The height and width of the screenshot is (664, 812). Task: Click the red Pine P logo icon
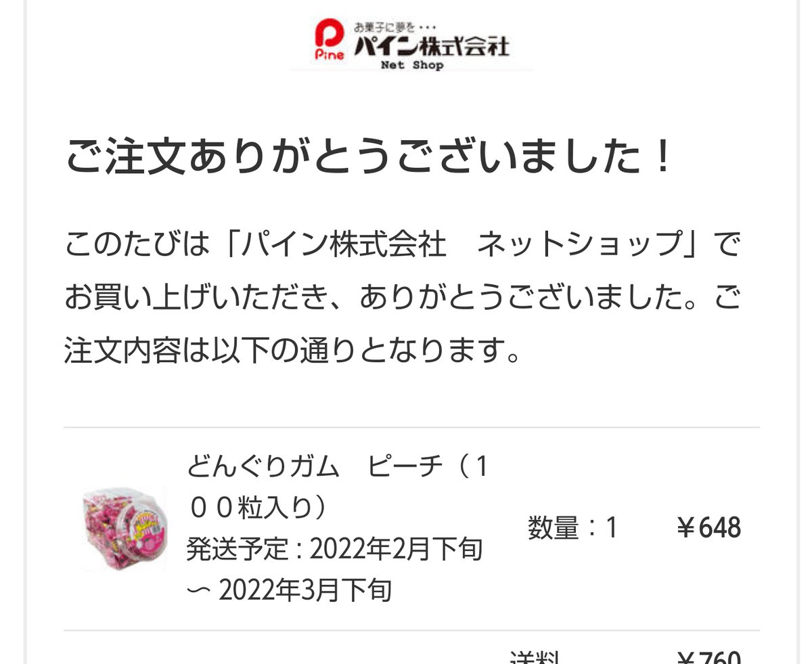click(x=330, y=38)
